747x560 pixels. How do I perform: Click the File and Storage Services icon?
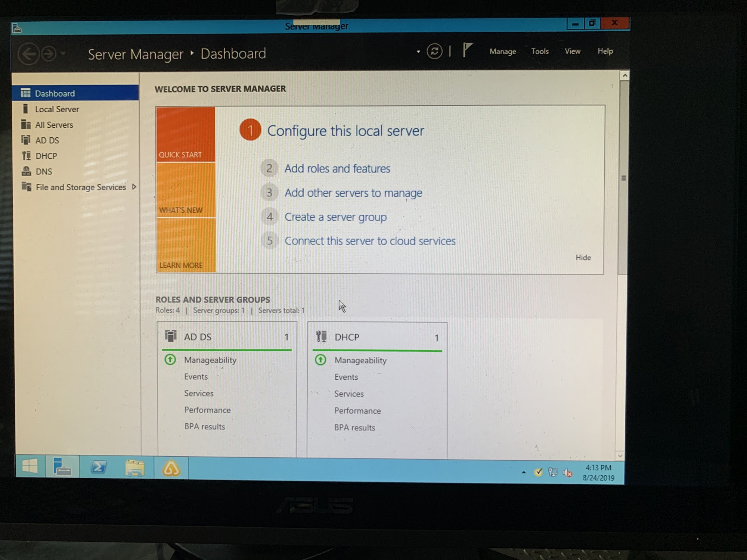coord(27,186)
